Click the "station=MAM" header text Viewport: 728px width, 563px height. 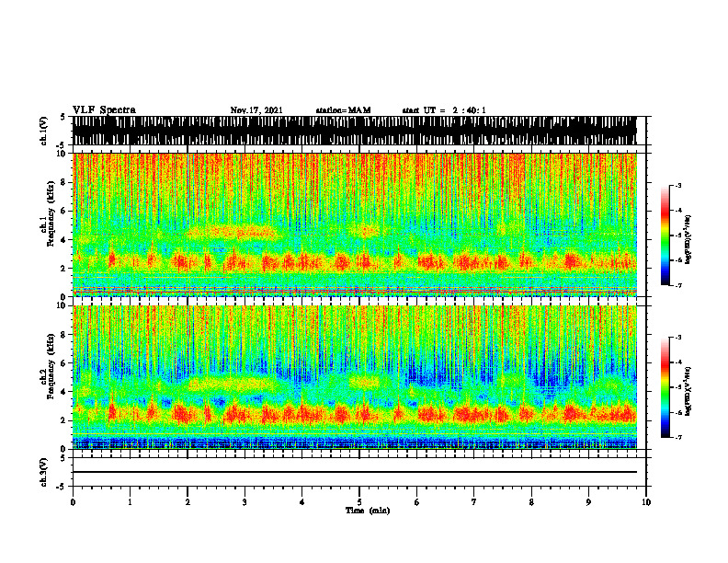343,110
